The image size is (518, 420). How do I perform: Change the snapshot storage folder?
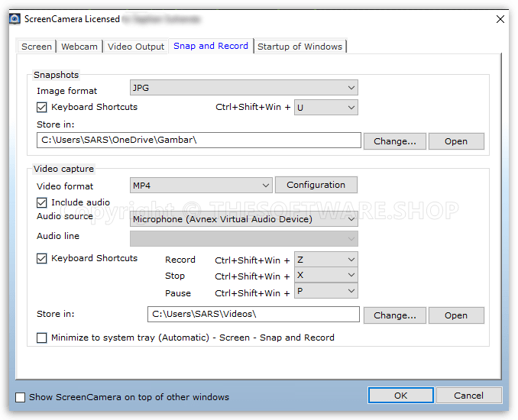394,141
